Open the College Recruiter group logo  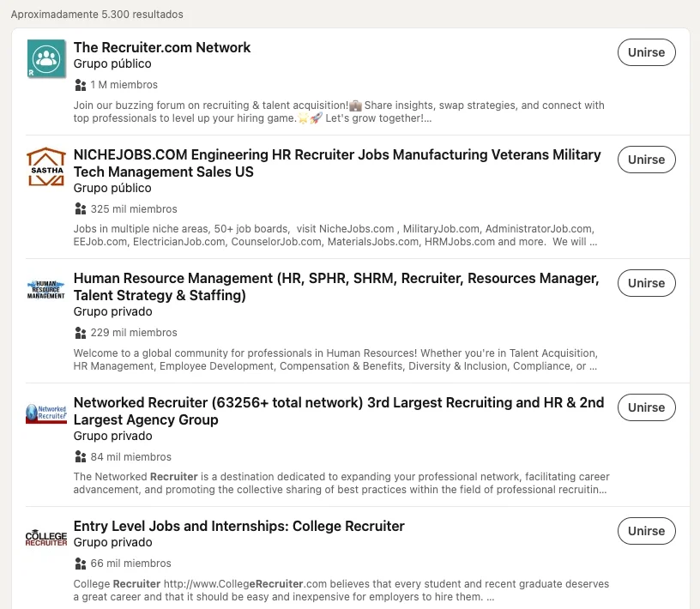click(x=46, y=538)
